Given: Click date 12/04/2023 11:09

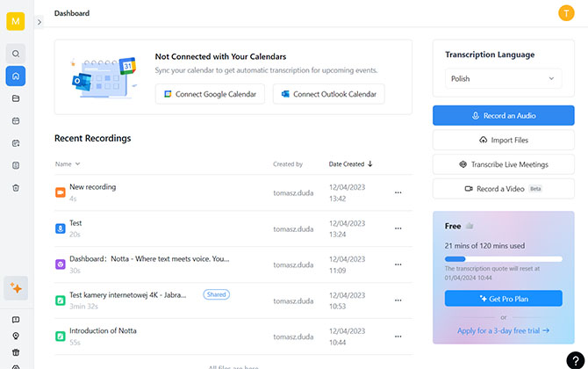Looking at the screenshot, I should (x=347, y=264).
